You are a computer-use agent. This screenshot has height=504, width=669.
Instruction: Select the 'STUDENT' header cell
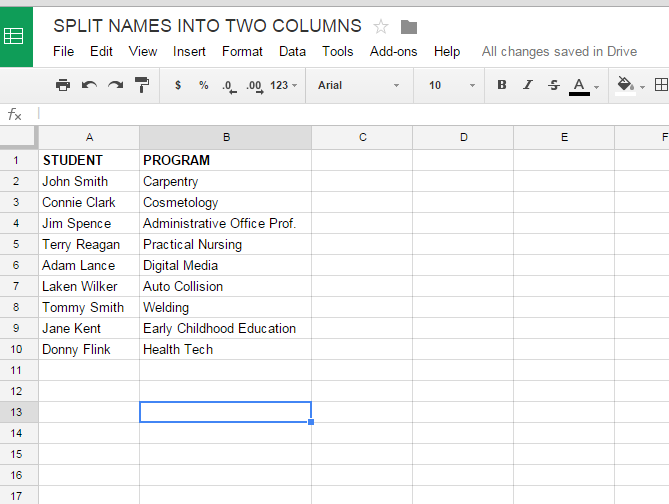(x=89, y=160)
